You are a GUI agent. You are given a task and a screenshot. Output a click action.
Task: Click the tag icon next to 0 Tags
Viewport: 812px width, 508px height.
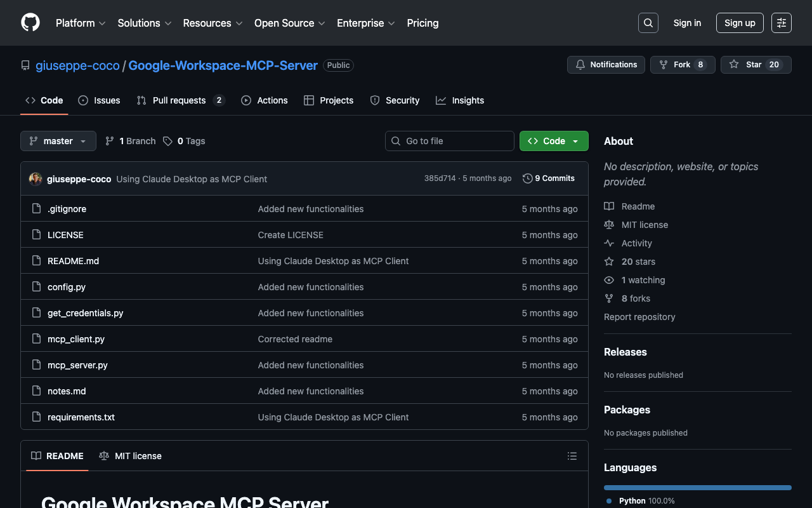(167, 141)
